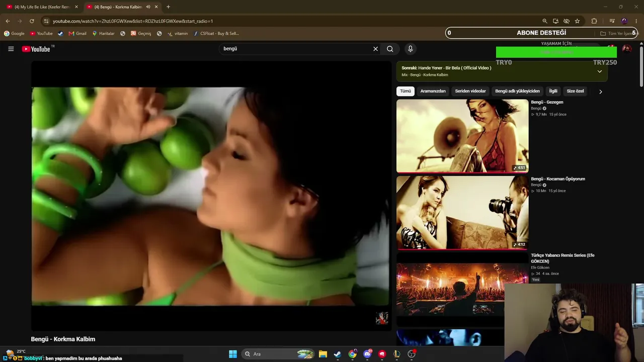Open the browser extensions puzzle icon
Image resolution: width=644 pixels, height=362 pixels.
pyautogui.click(x=594, y=21)
